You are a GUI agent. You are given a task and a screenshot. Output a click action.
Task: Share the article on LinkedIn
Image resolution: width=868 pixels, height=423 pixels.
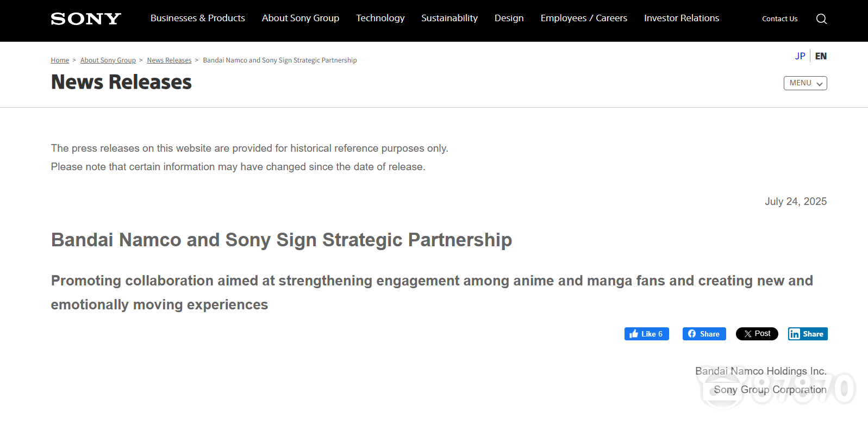(808, 334)
